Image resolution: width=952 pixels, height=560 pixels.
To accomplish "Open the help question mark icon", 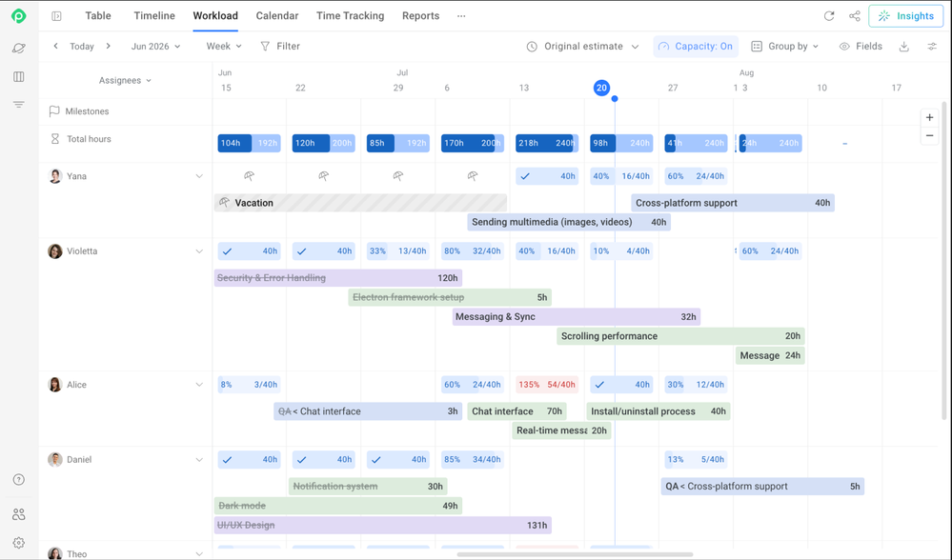I will pos(19,480).
